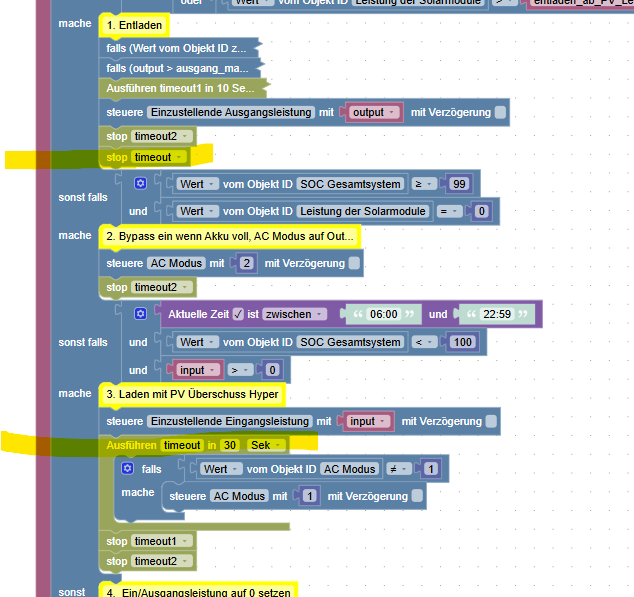Edit value 1 in steuere AC Modus block
This screenshot has height=597, width=634.
tap(309, 496)
